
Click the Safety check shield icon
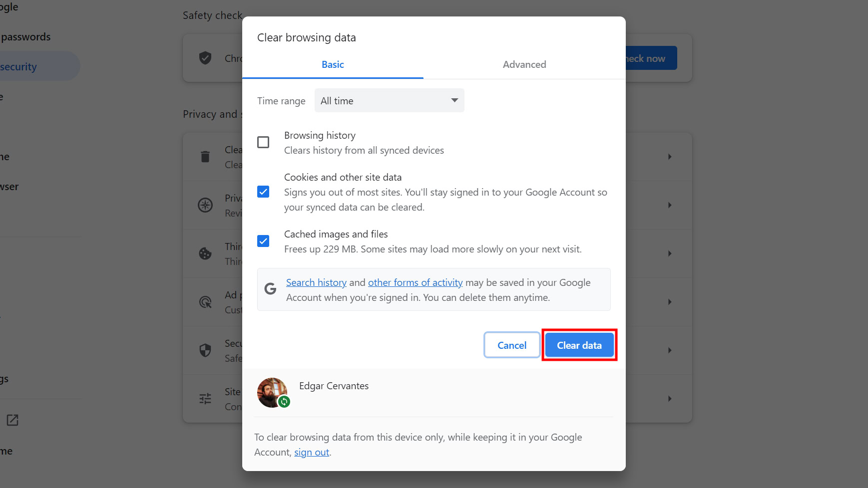pos(205,58)
